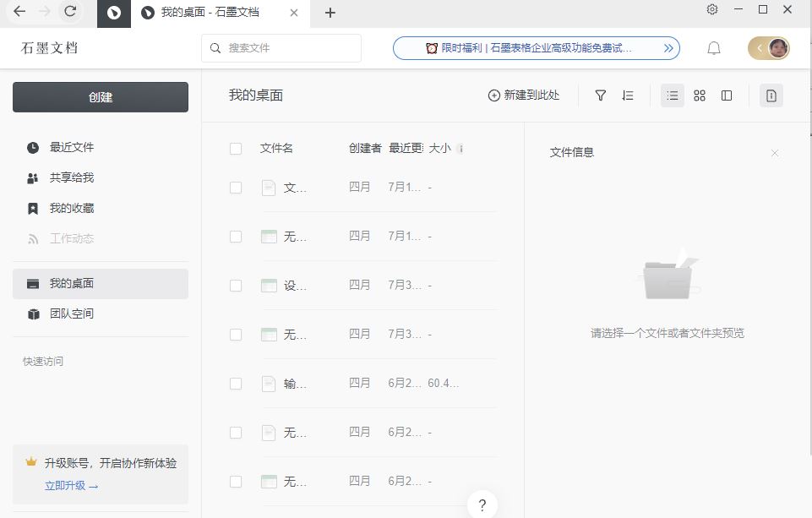Click the 7月3... date of the 设... file
Image resolution: width=812 pixels, height=518 pixels.
[405, 285]
